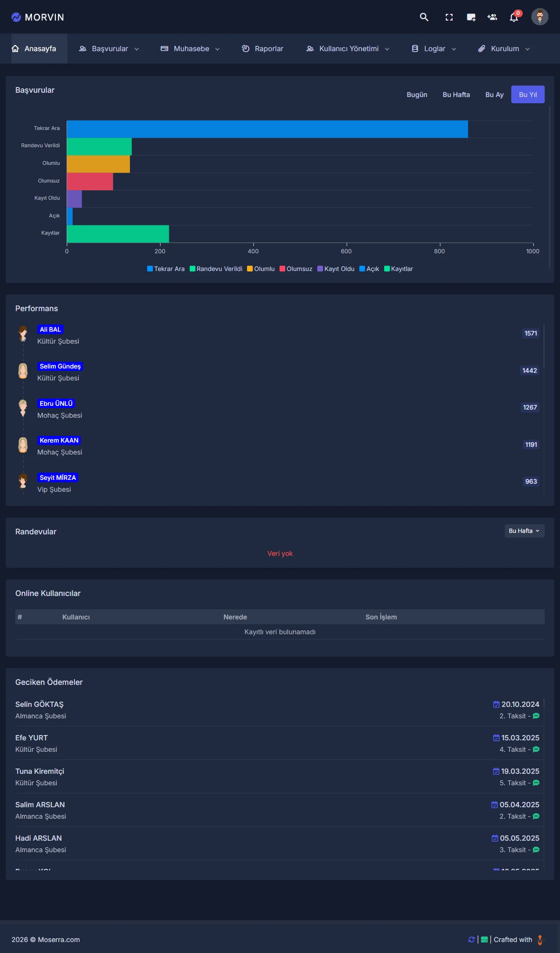Viewport: 560px width, 953px height.
Task: Click the 1571 score badge
Action: point(531,333)
